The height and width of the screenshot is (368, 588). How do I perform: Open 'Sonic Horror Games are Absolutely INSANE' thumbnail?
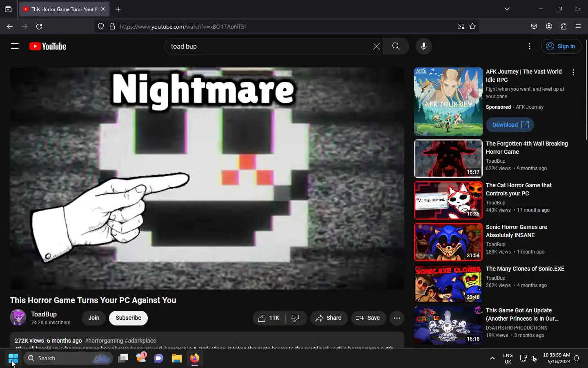[448, 242]
